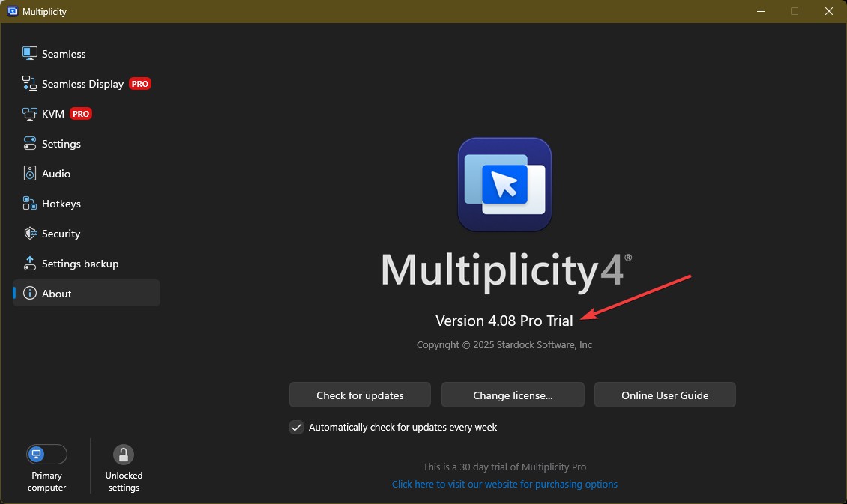Viewport: 847px width, 504px height.
Task: Click the Seamless Display icon
Action: (x=30, y=83)
